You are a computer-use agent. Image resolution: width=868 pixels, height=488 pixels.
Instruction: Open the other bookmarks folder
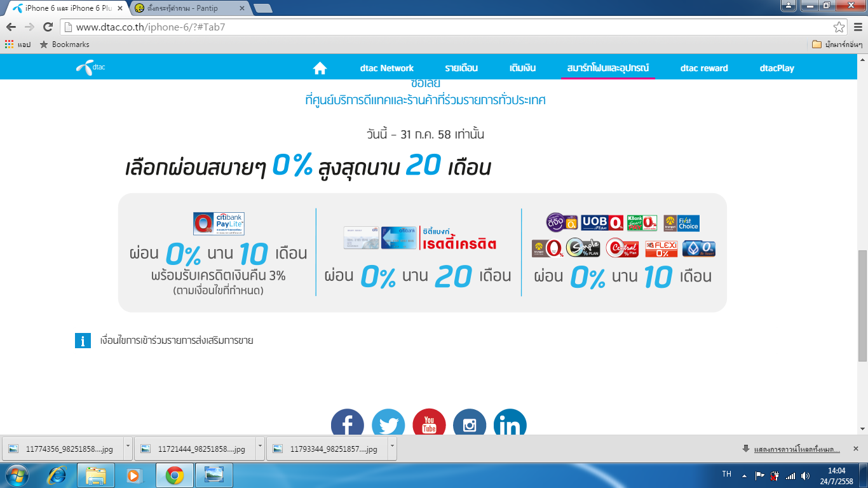point(837,44)
